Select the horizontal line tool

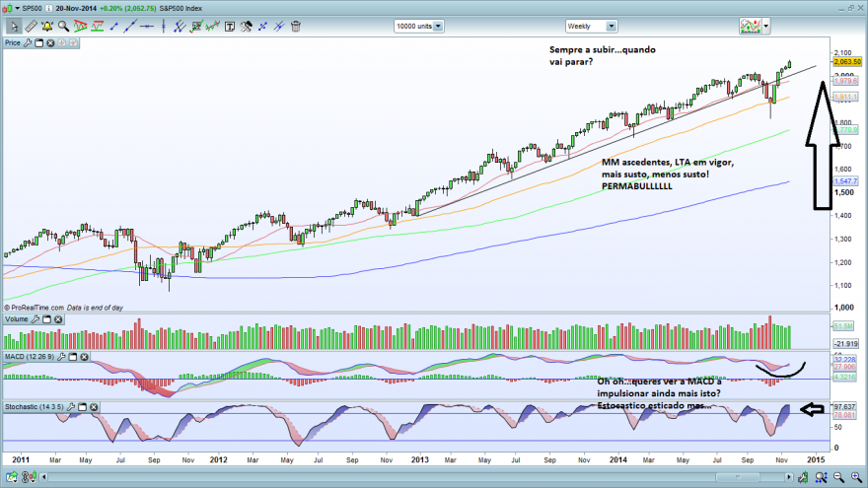(147, 26)
